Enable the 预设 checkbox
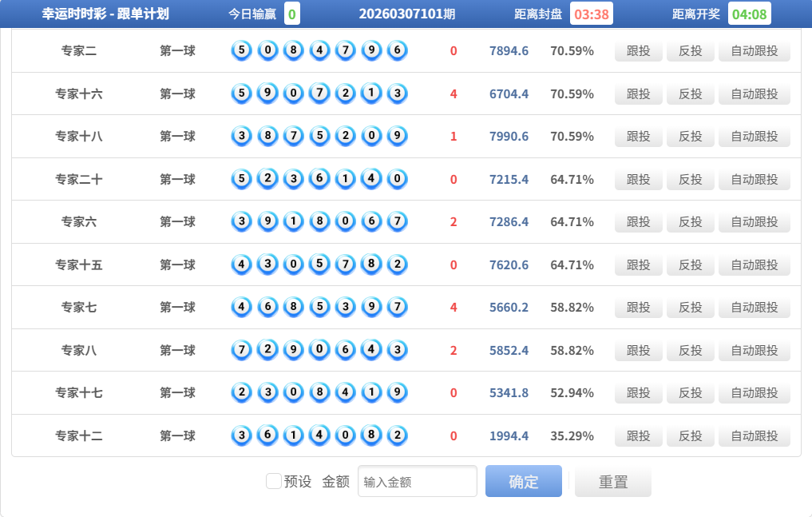Viewport: 812px width, 517px height. pyautogui.click(x=274, y=481)
